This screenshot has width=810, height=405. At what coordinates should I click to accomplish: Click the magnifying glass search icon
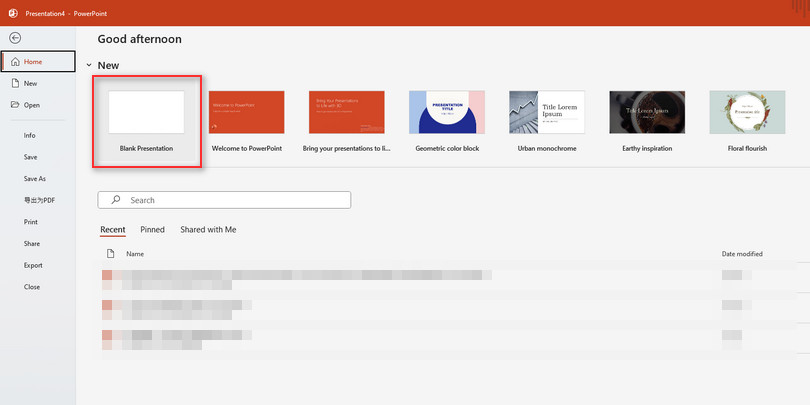[115, 200]
